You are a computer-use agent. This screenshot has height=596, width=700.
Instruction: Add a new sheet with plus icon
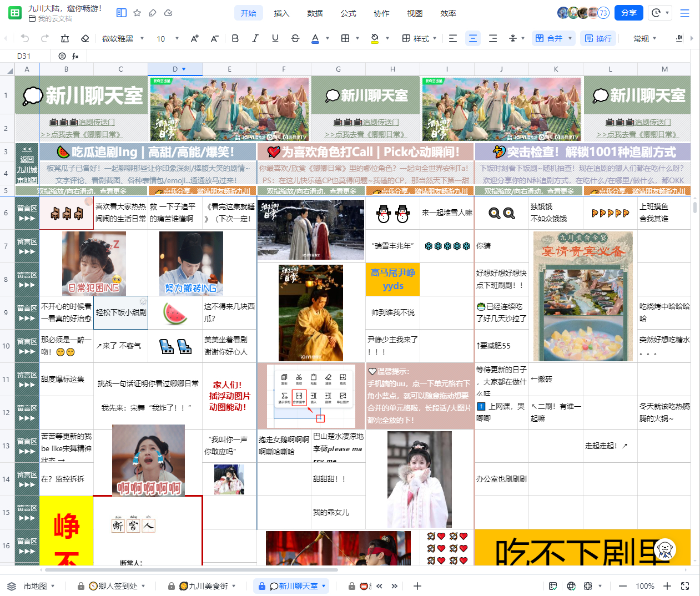tap(417, 586)
